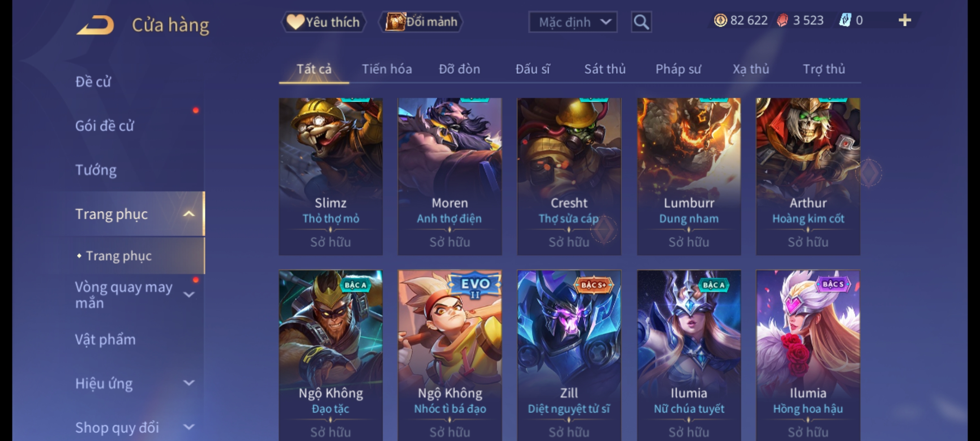
Task: Select Arthur Hoàng kim cốt skin card
Action: [808, 176]
